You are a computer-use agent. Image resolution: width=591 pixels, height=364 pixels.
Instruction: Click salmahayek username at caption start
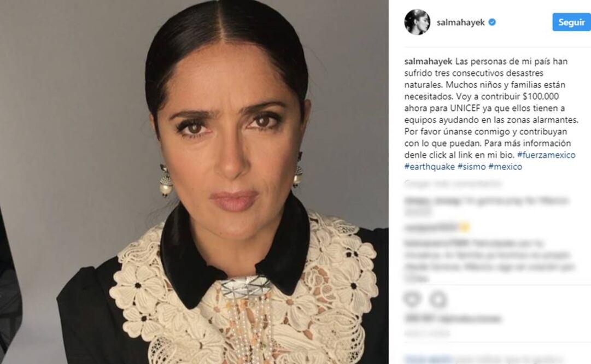(x=429, y=61)
